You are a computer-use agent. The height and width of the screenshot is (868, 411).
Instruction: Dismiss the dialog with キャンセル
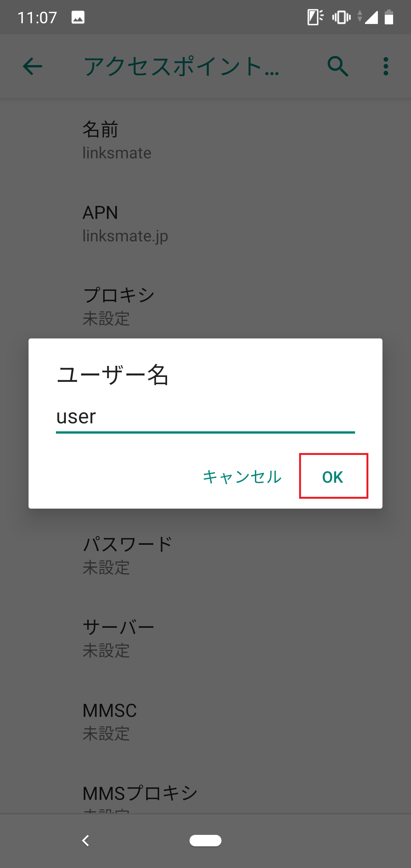click(x=242, y=477)
